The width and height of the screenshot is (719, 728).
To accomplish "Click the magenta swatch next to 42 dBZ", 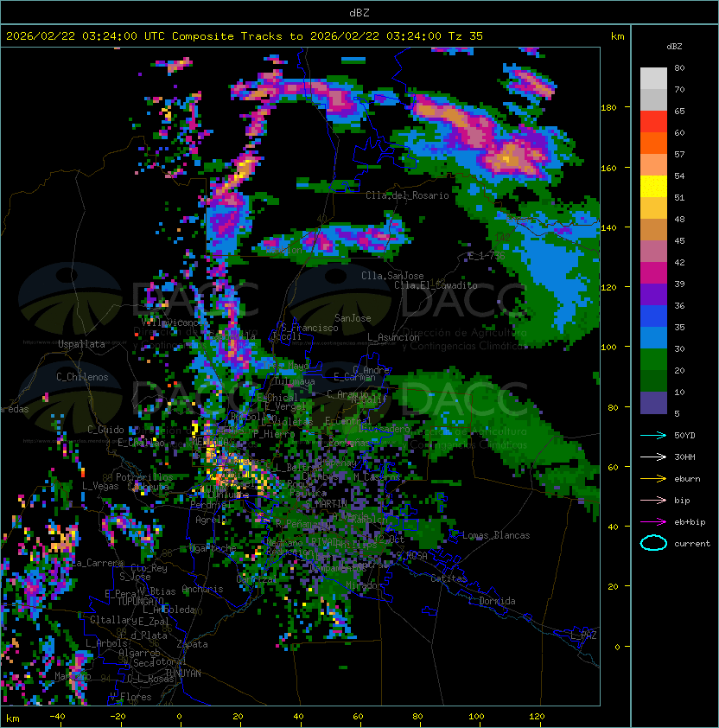I will coord(653,272).
